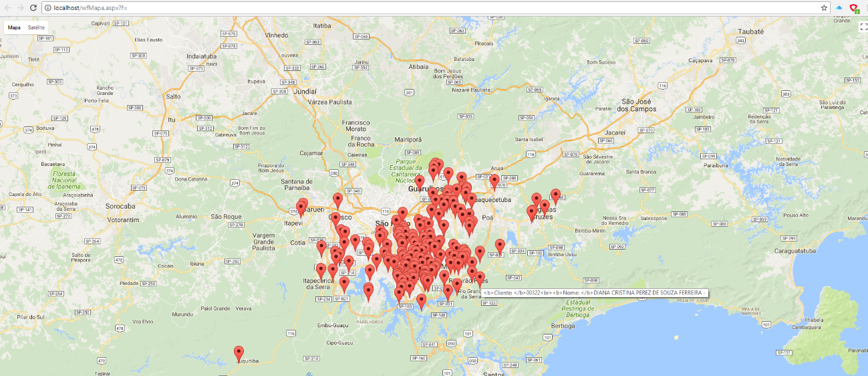Click the Itatiba town label
This screenshot has width=868, height=376.
pyautogui.click(x=322, y=25)
